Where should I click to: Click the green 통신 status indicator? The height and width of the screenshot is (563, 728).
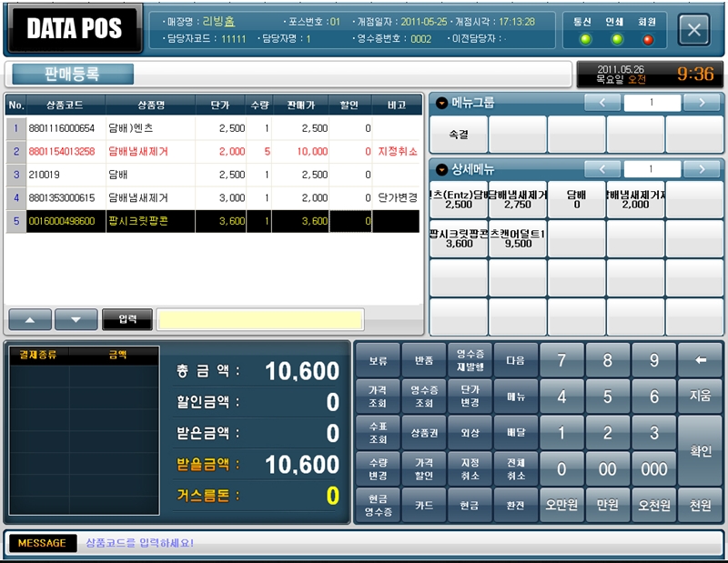[x=585, y=39]
